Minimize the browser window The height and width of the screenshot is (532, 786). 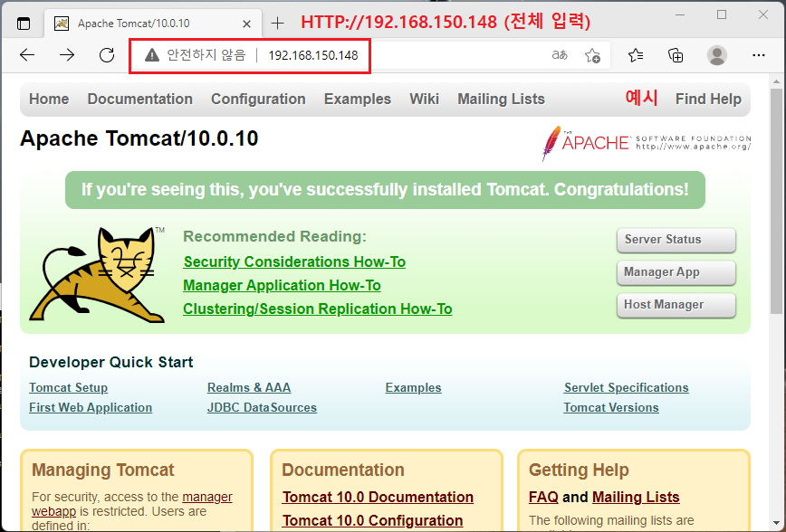click(x=680, y=15)
